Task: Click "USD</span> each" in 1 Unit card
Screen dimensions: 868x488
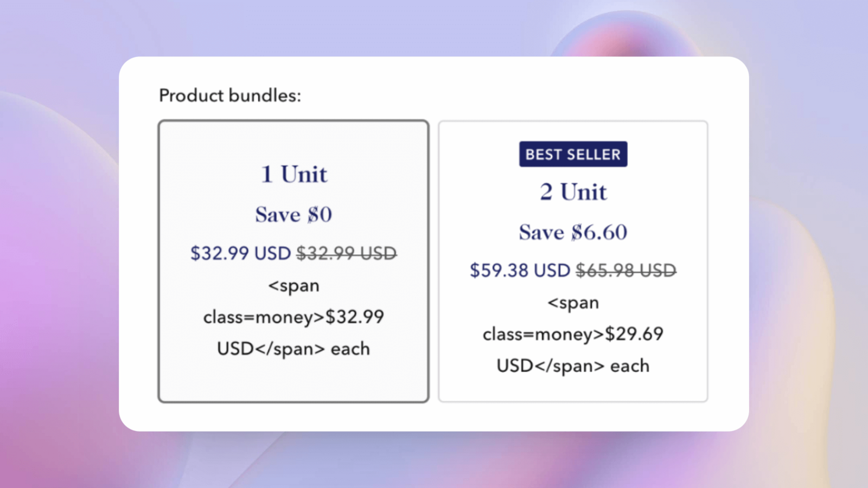Action: tap(293, 349)
